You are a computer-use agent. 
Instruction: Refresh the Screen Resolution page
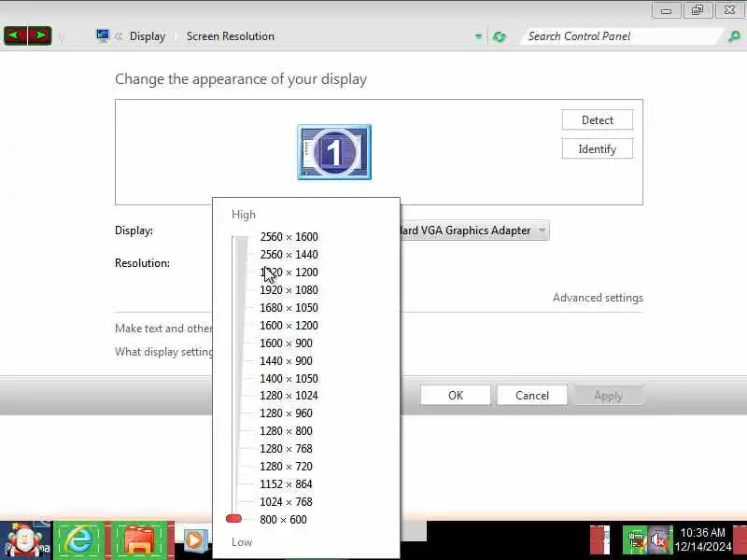pos(499,36)
